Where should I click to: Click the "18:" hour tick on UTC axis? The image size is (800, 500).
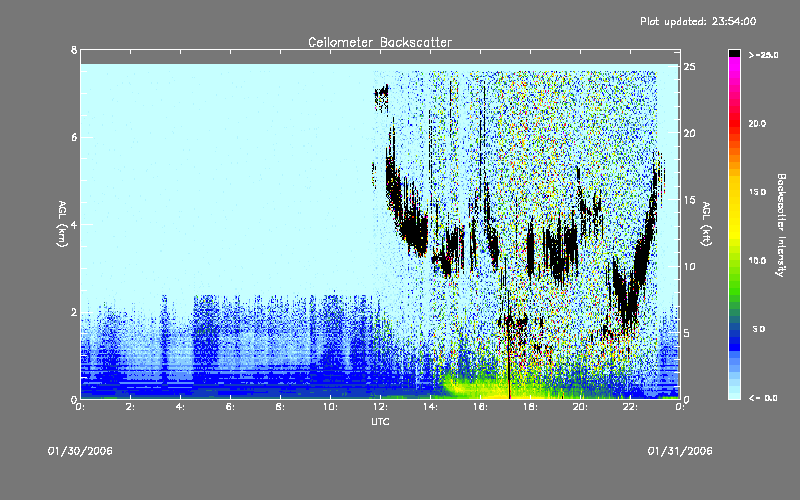pyautogui.click(x=530, y=407)
